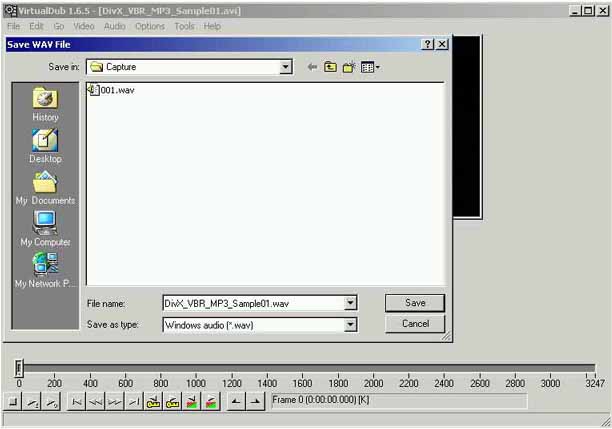Mark the selection end point
This screenshot has width=612, height=429.
255,401
